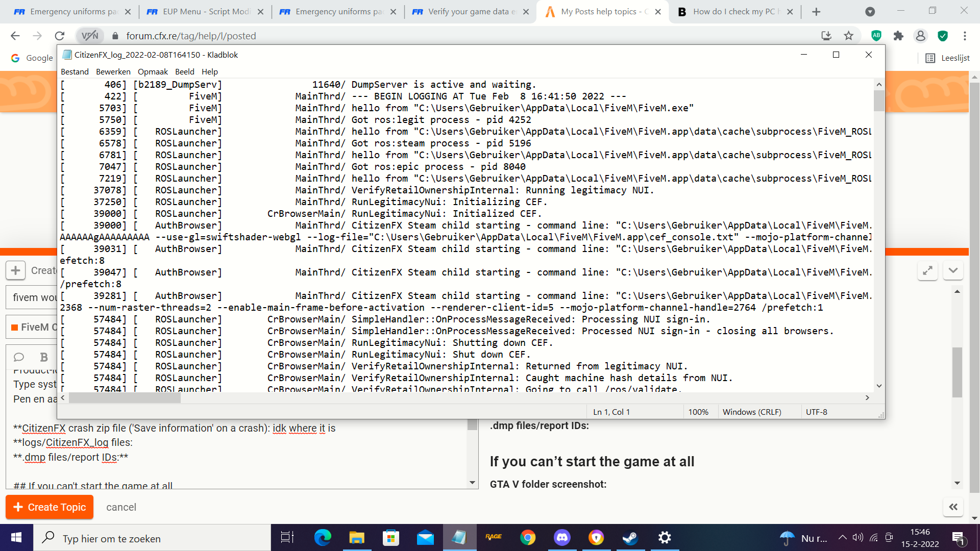Open Opmaak menu in Kladblok
The height and width of the screenshot is (551, 980).
click(x=153, y=72)
